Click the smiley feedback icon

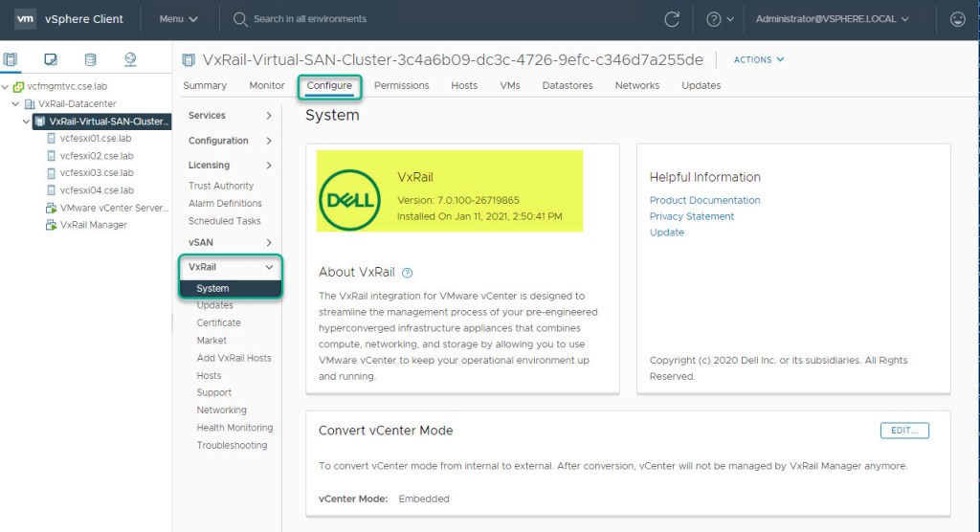pos(957,19)
